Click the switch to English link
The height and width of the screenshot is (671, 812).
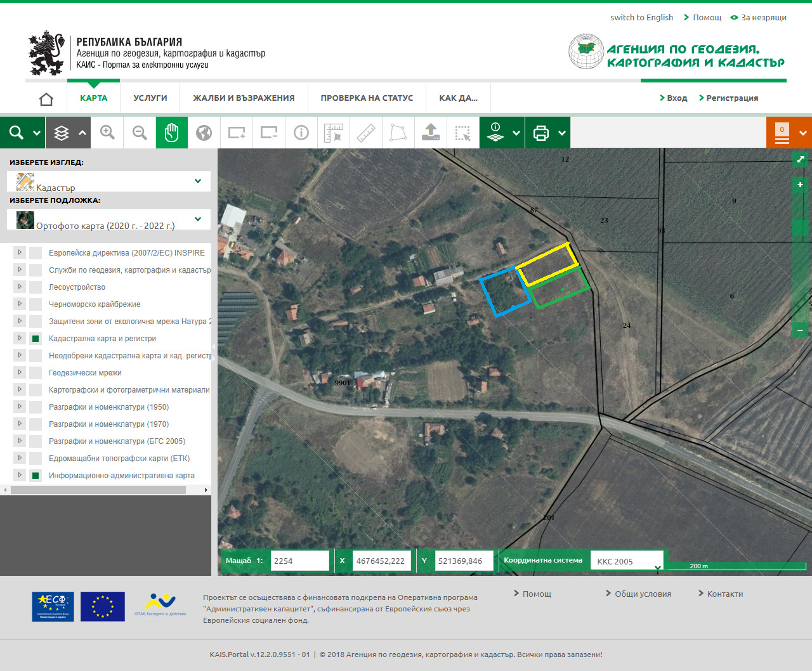click(x=641, y=17)
